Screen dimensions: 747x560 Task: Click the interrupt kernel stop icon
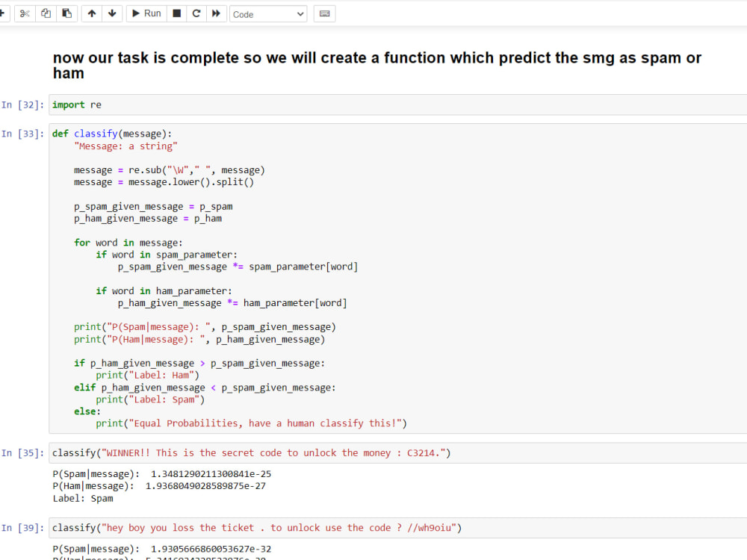[x=176, y=13]
